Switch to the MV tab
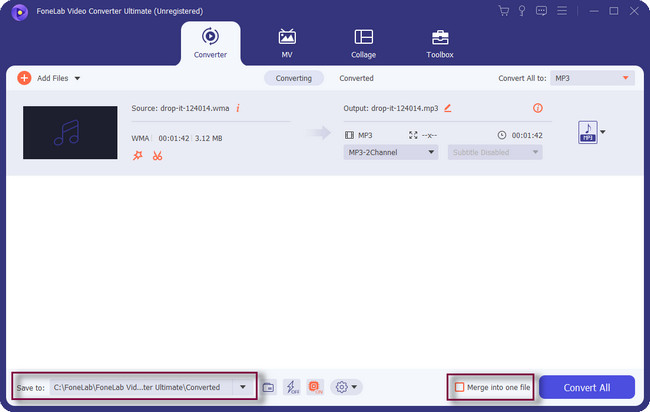This screenshot has width=650, height=412. tap(287, 44)
